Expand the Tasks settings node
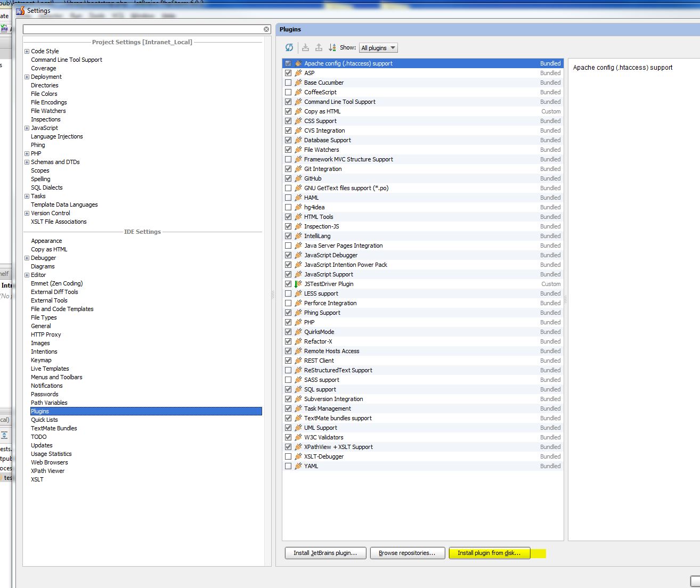700x588 pixels. point(27,196)
